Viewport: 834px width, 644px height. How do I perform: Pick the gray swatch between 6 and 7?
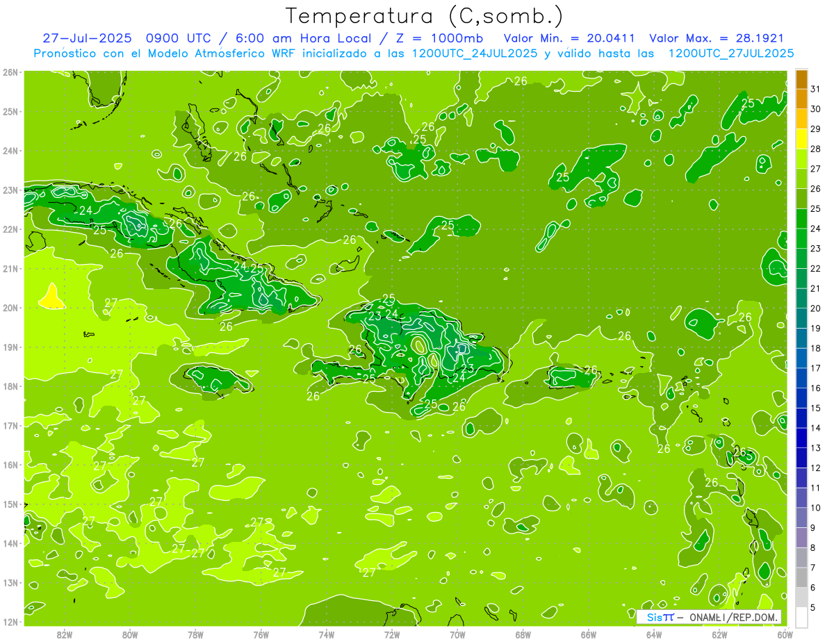801,577
